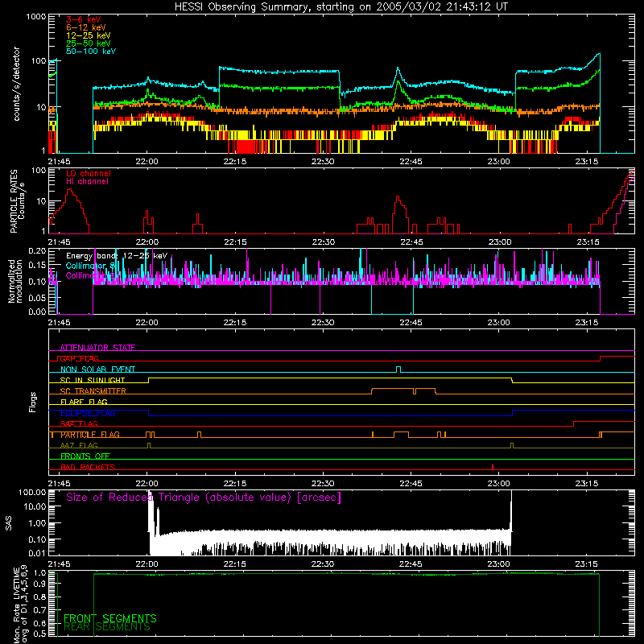Pick the cyan 50-100 keV legend entry
Viewport: 644px width, 644px height.
pos(91,52)
